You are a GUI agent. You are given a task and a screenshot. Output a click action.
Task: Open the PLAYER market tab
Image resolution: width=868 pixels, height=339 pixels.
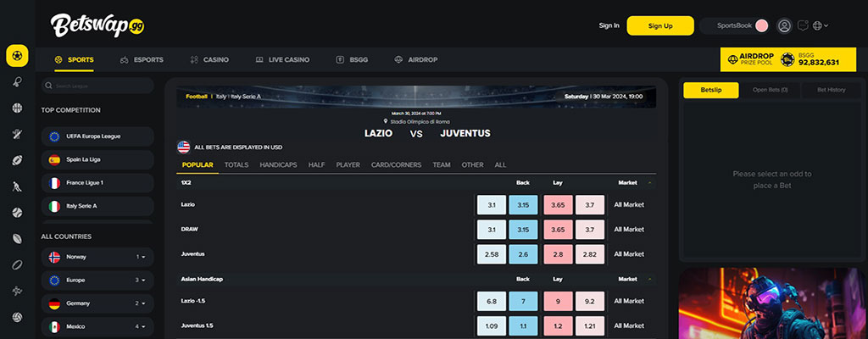[x=348, y=165]
